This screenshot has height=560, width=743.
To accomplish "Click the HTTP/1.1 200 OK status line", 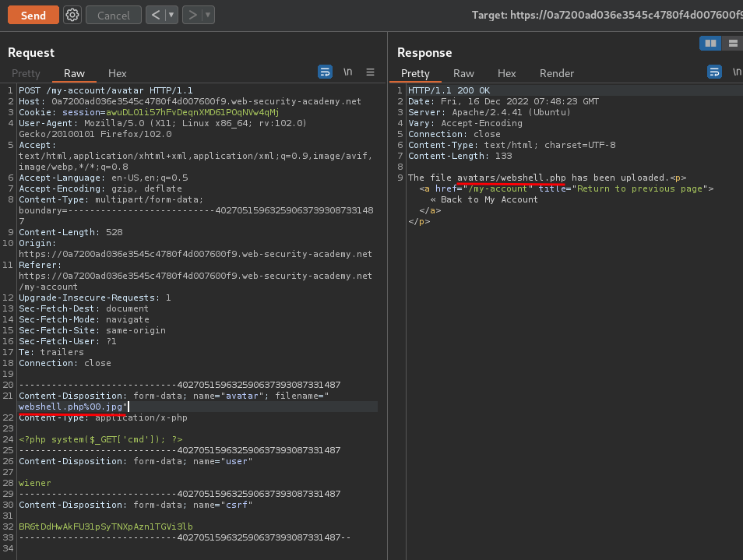I will click(x=449, y=90).
